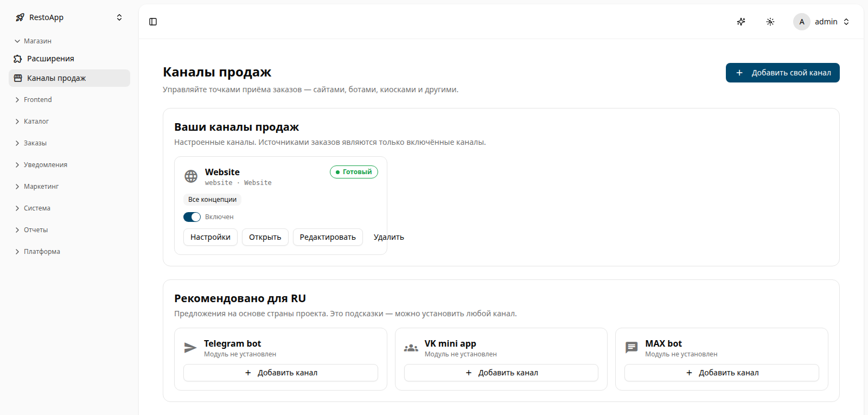Click the MAX bot chat icon
868x415 pixels.
click(631, 348)
